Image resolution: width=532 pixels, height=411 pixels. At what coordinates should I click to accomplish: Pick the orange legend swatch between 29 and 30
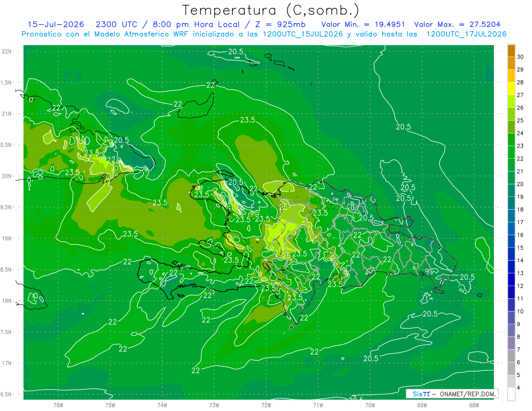point(511,63)
